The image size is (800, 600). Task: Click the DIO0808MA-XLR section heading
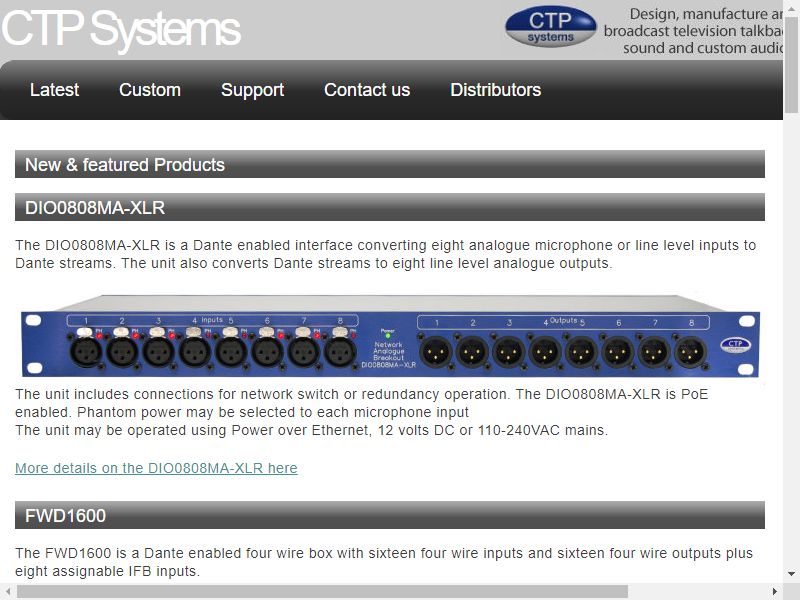pos(390,207)
